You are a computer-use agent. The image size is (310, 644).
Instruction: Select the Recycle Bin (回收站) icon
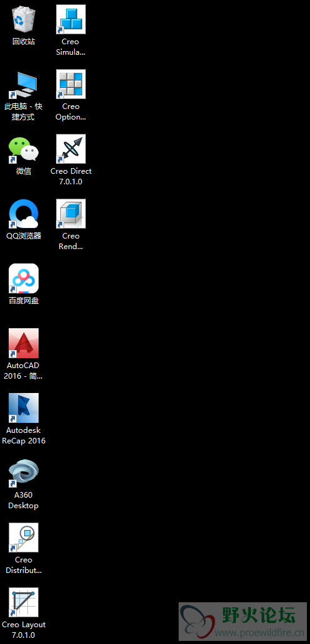[24, 19]
